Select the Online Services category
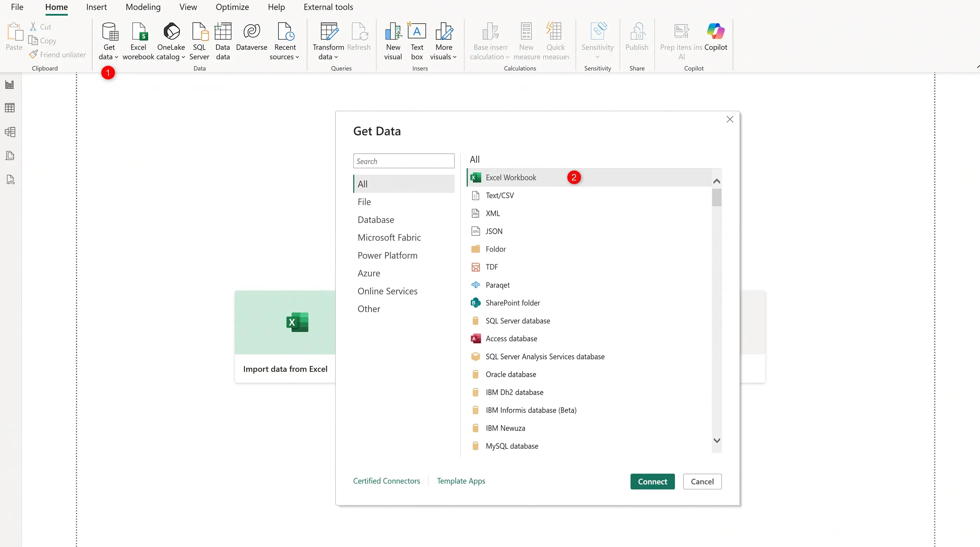Viewport: 980px width, 547px height. pyautogui.click(x=403, y=291)
